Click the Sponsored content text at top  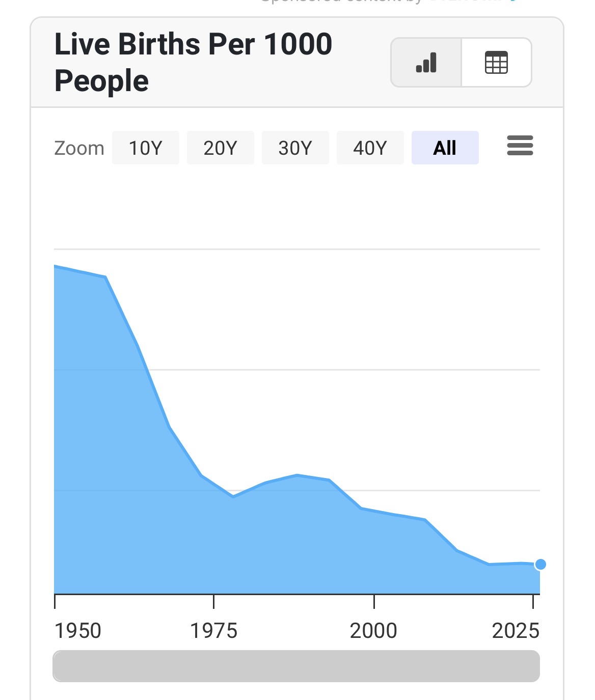pos(341,1)
